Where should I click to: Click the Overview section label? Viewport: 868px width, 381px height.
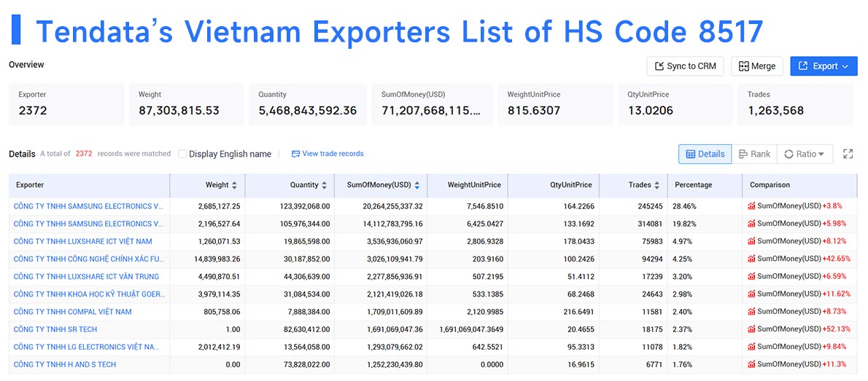coord(26,65)
